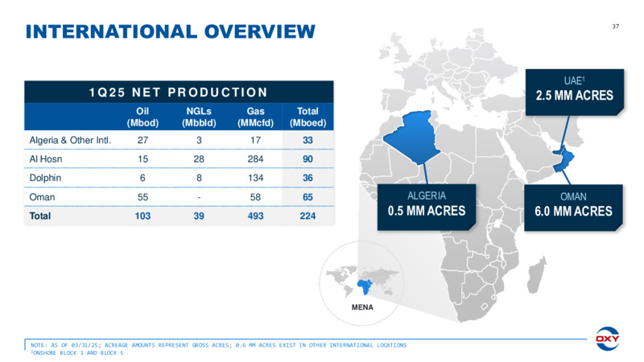644x362 pixels.
Task: Click the Total (Mboed) column header
Action: [308, 117]
